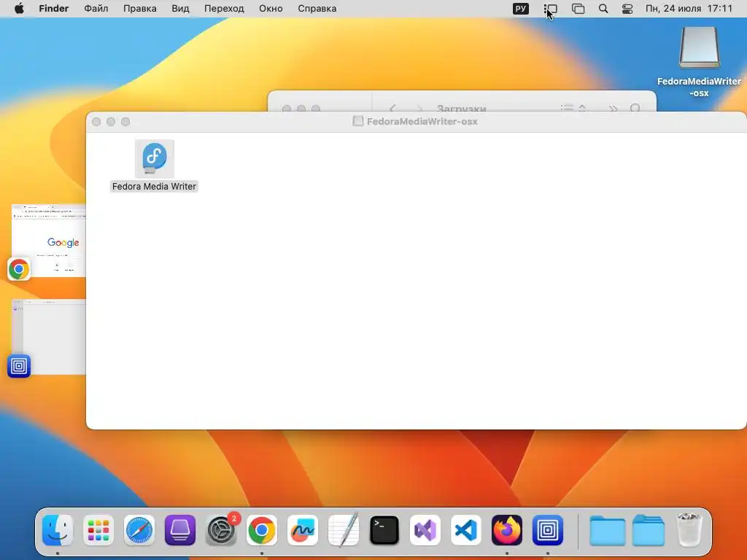Click the screen mirroring menu bar icon

point(578,9)
